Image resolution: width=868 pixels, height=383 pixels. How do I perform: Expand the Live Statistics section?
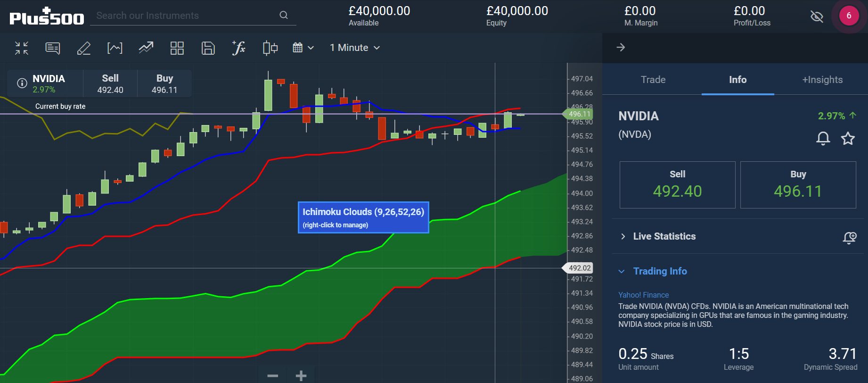point(664,236)
